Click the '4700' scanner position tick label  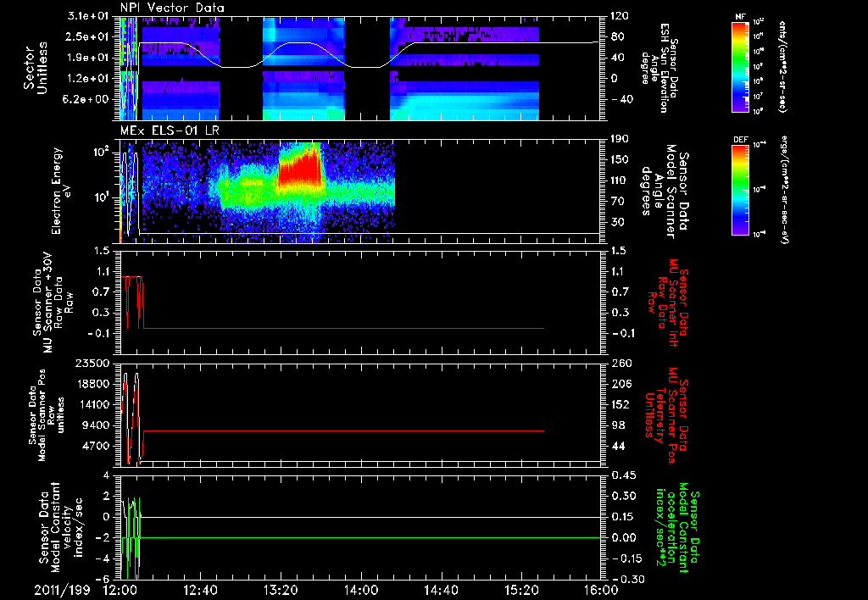97,446
